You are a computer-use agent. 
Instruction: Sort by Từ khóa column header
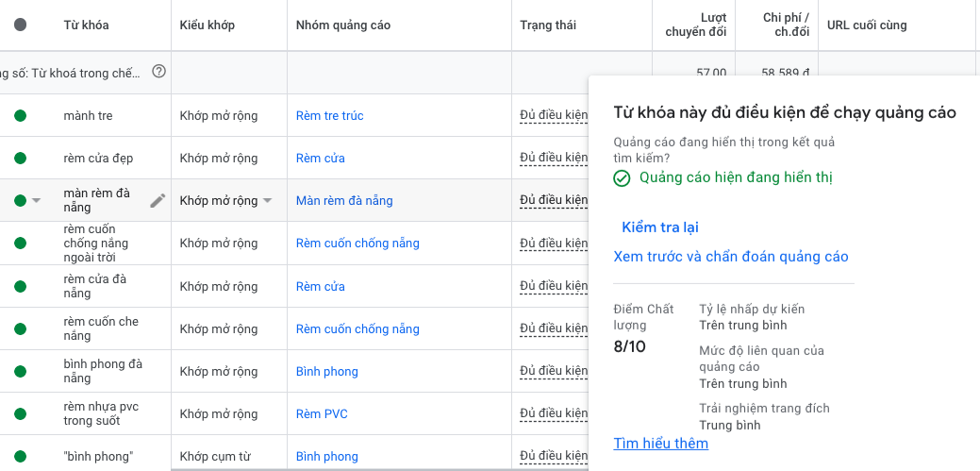[x=86, y=25]
